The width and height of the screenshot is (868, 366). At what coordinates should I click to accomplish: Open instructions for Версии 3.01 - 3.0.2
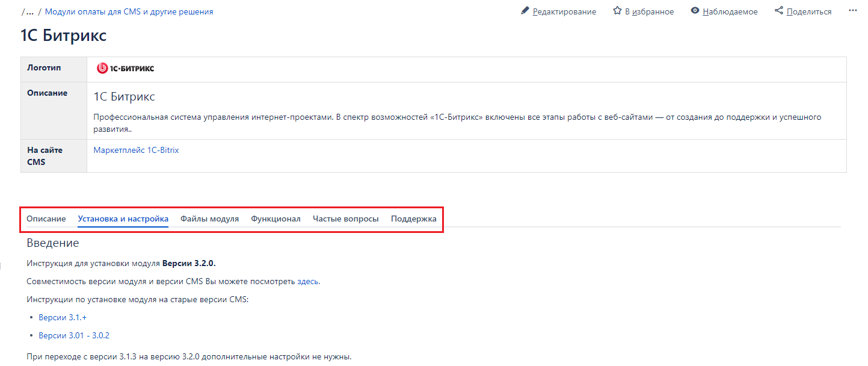(x=74, y=335)
